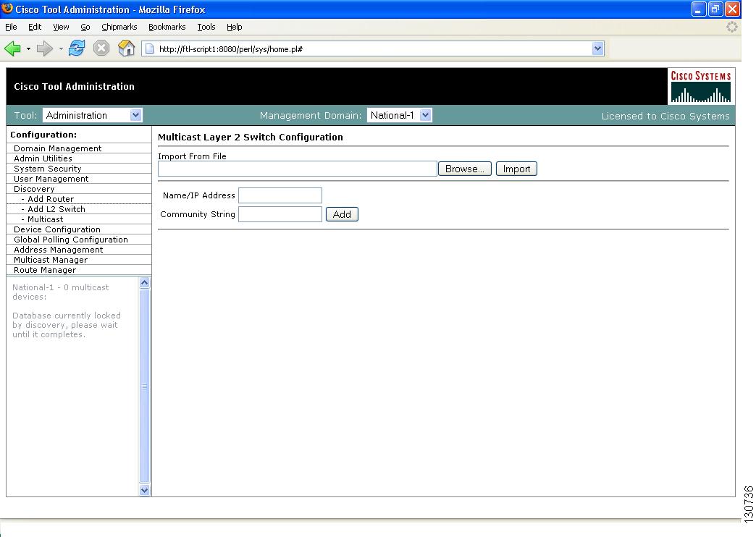Click the Import From File path field

[x=298, y=169]
